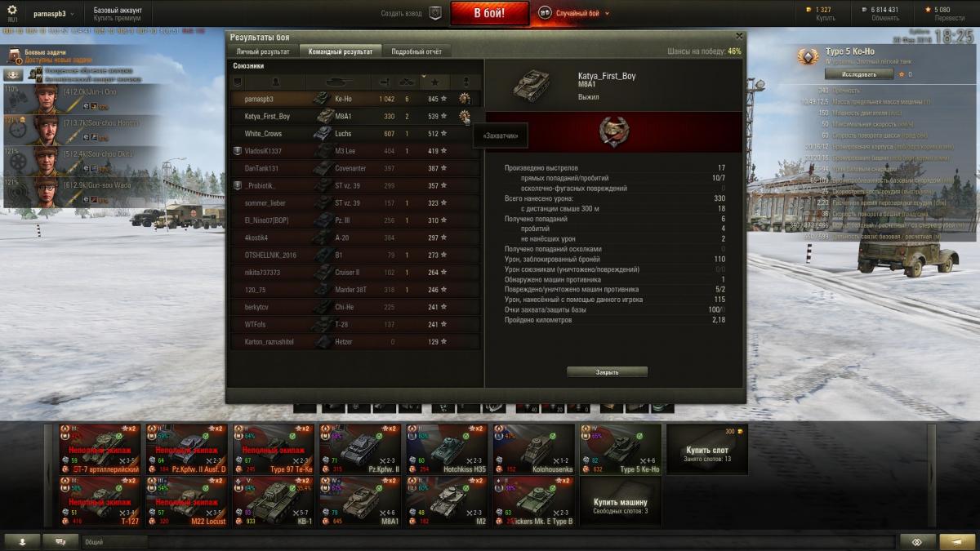Click the Type 5 Ke-Ho elite rank badge

(x=809, y=56)
